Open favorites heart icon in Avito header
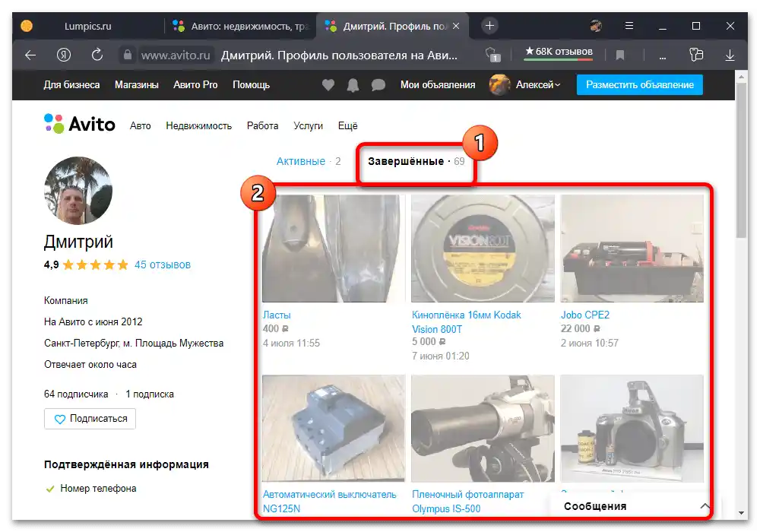This screenshot has width=760, height=532. 328,85
